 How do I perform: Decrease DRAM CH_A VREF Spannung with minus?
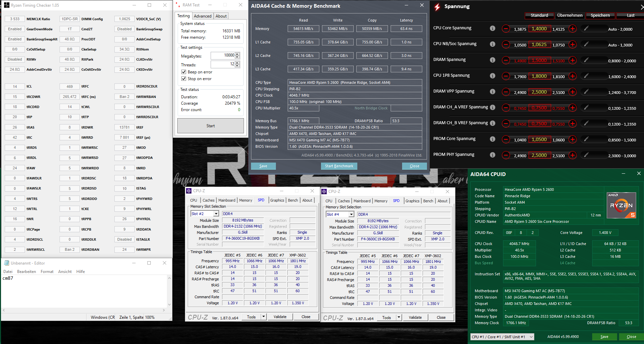506,108
